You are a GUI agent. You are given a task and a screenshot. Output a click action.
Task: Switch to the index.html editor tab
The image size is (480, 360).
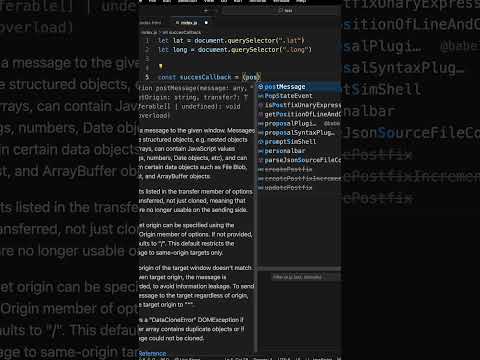pos(151,23)
